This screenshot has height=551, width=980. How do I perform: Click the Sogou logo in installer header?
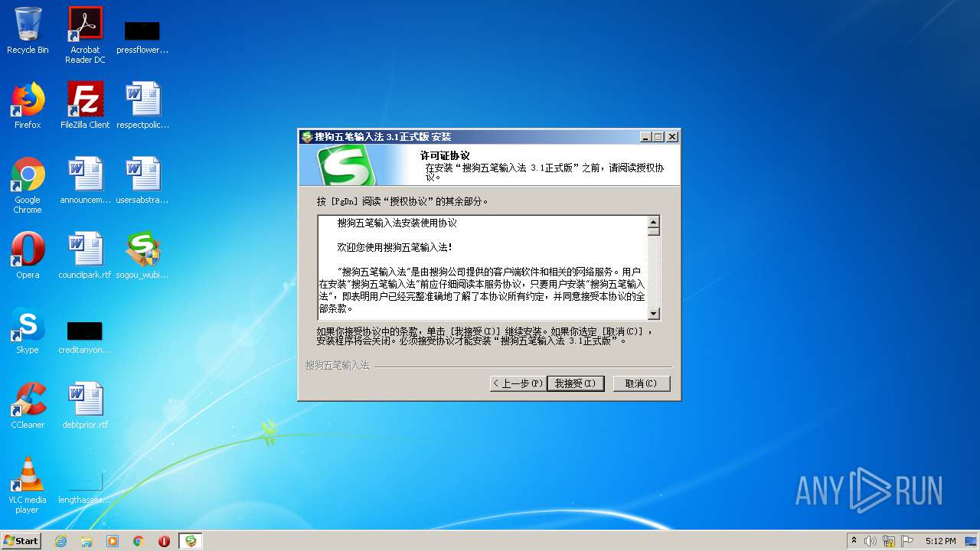click(x=348, y=165)
